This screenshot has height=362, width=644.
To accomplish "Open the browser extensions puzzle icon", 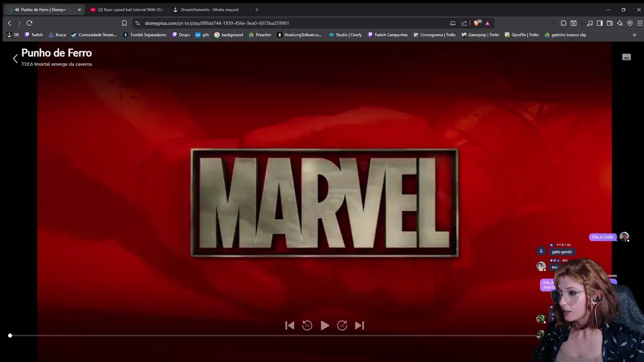I will pyautogui.click(x=563, y=23).
